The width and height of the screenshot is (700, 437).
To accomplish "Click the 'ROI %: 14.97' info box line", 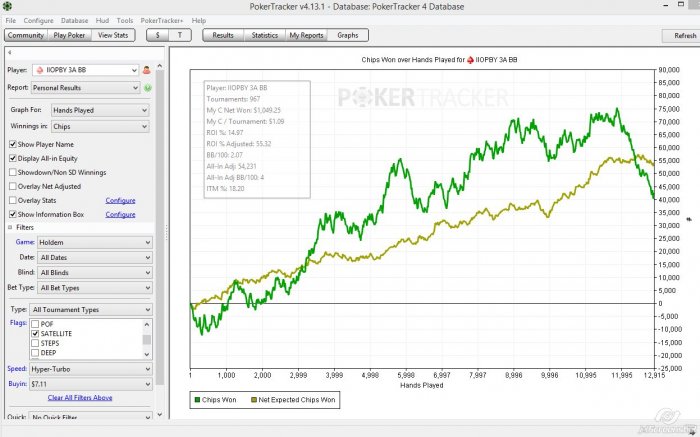I will [225, 133].
